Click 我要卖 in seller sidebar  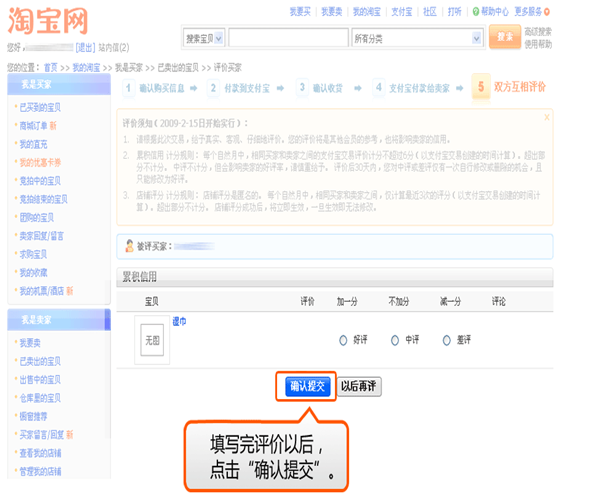[x=30, y=343]
